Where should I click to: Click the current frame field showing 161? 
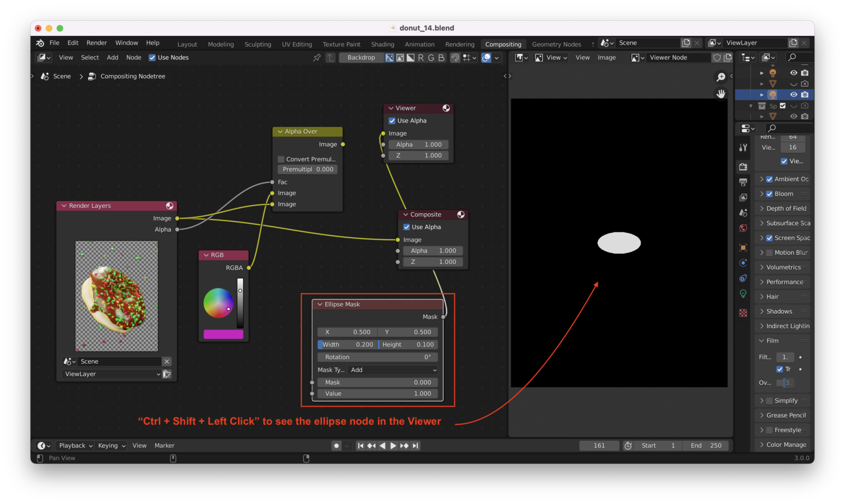point(599,445)
